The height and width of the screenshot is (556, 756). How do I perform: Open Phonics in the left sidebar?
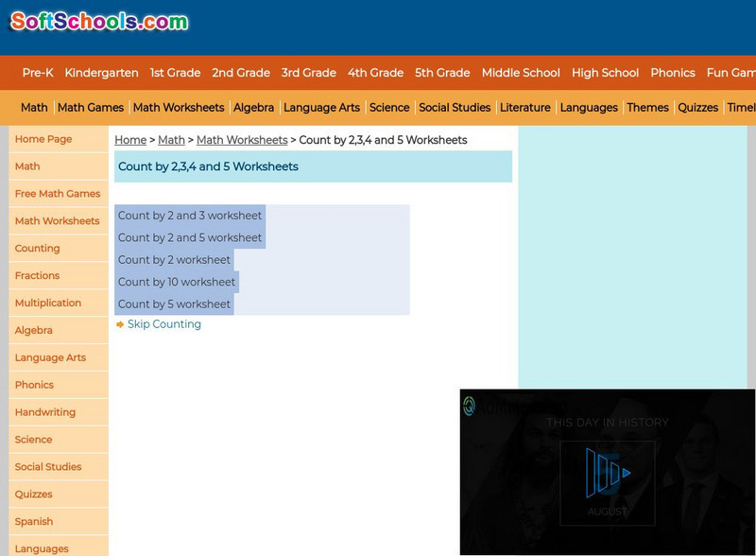coord(59,385)
